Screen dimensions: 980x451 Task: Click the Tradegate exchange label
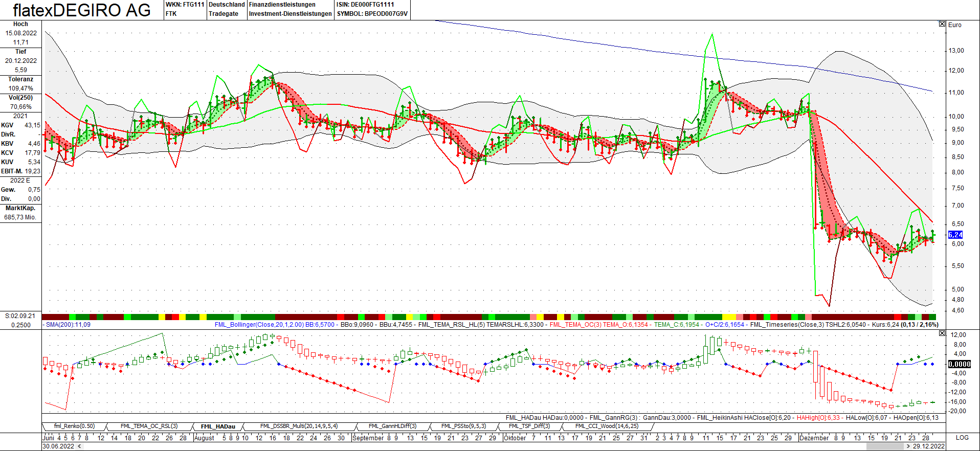224,14
